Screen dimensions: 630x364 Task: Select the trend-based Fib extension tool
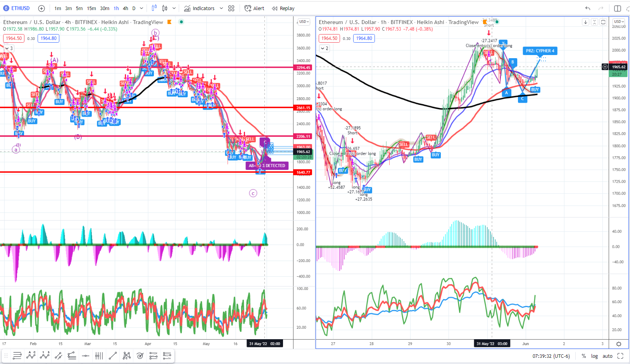tap(167, 355)
